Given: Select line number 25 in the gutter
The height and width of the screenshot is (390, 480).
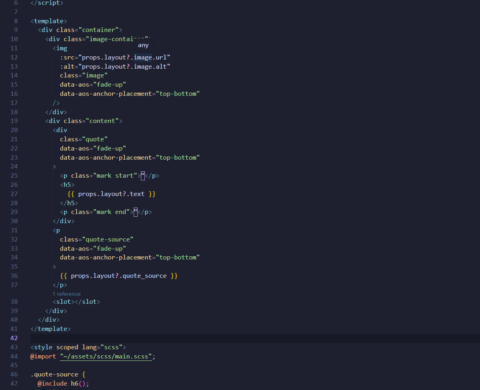Looking at the screenshot, I should (x=14, y=176).
